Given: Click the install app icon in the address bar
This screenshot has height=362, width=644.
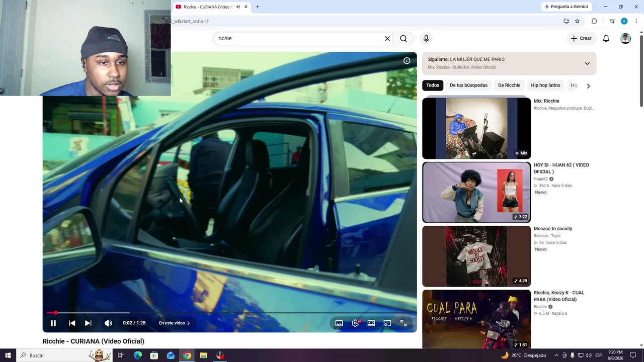Looking at the screenshot, I should pyautogui.click(x=566, y=21).
